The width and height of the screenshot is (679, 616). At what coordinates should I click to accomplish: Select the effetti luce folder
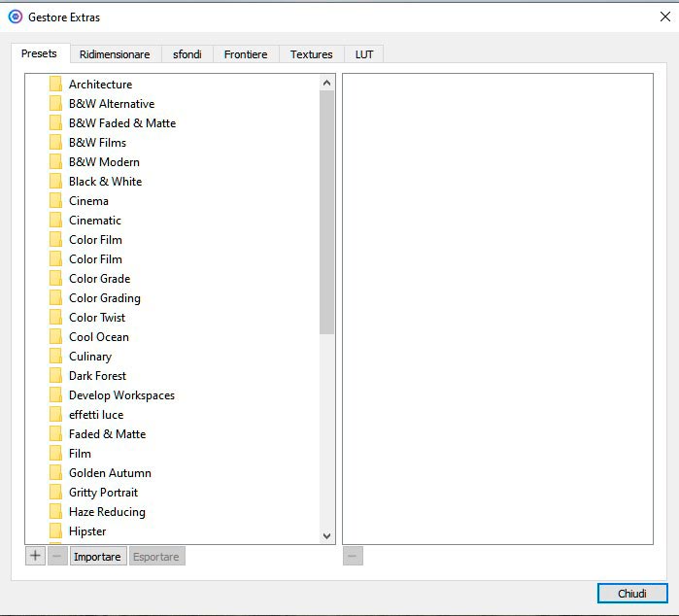(x=96, y=415)
